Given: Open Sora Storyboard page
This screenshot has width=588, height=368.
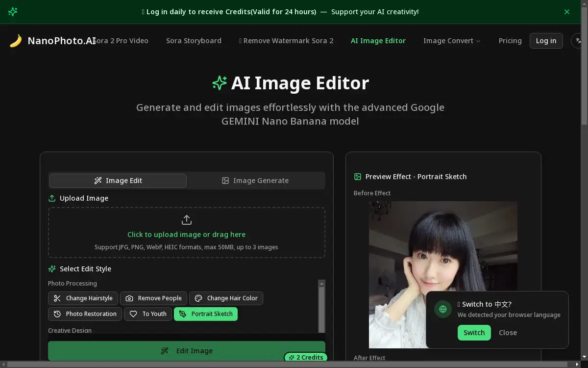Looking at the screenshot, I should point(194,41).
